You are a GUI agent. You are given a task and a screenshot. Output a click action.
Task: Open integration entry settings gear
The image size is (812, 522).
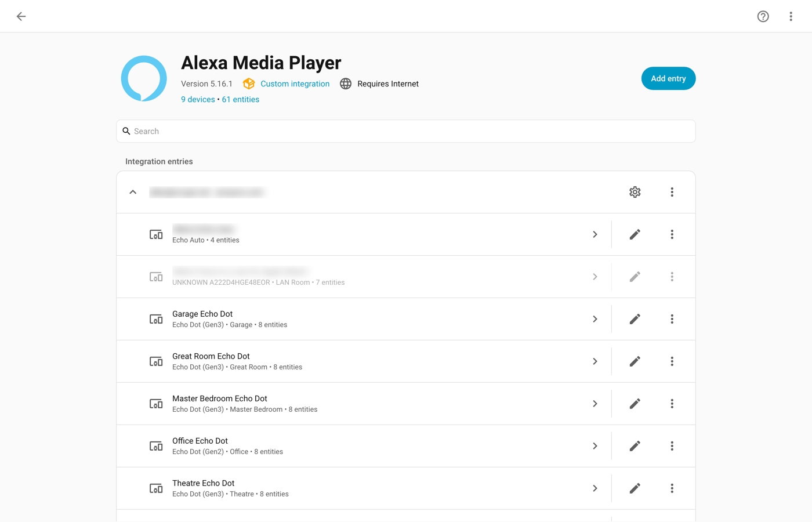pyautogui.click(x=635, y=192)
